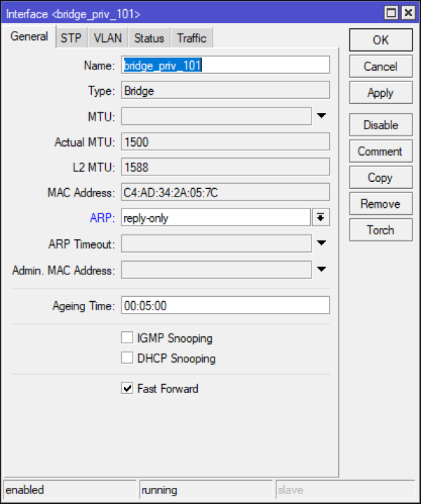421x504 pixels.
Task: Click the Ageing Time field
Action: pyautogui.click(x=225, y=305)
